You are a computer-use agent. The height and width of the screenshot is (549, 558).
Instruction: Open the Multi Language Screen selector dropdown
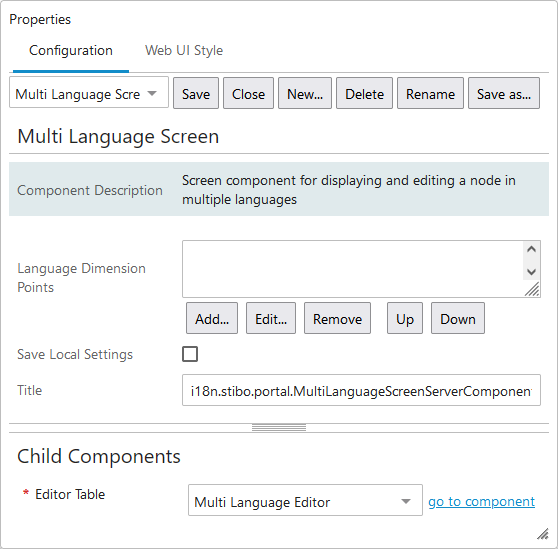[89, 93]
